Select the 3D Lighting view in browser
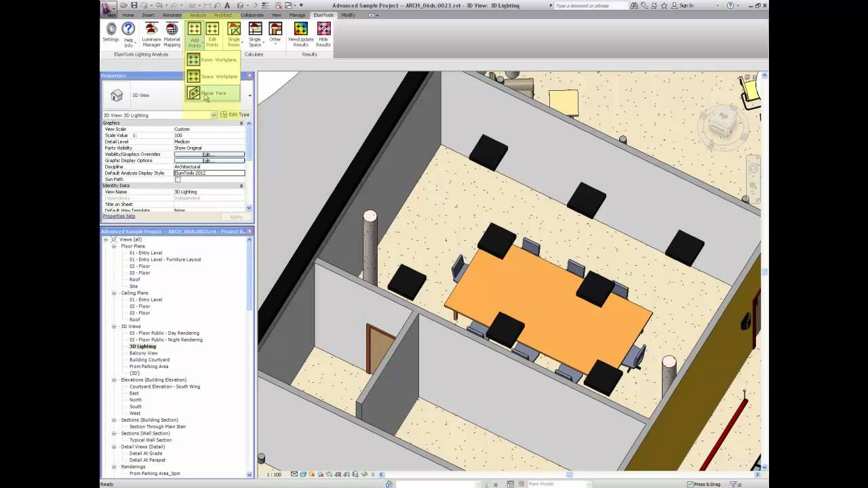Image resolution: width=868 pixels, height=488 pixels. coord(142,346)
